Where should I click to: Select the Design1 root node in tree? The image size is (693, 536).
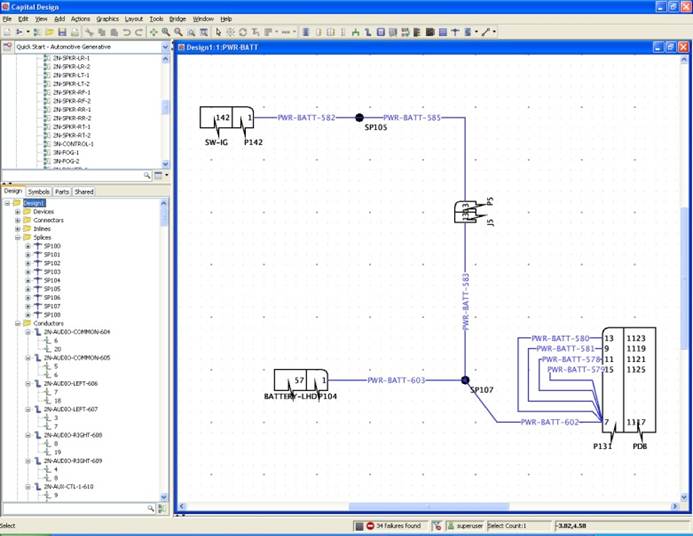(x=34, y=203)
